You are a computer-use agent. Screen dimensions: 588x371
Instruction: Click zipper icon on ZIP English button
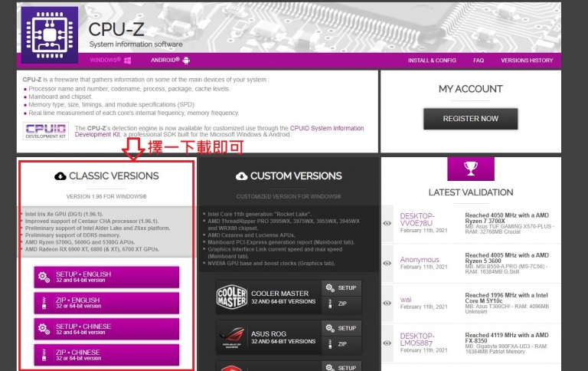tap(44, 303)
